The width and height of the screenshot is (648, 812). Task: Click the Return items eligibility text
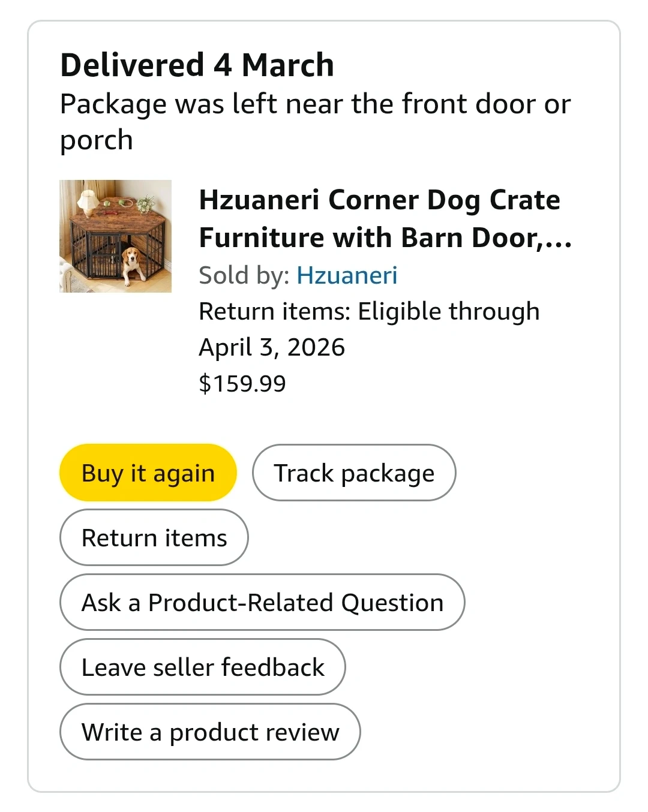[x=369, y=312]
